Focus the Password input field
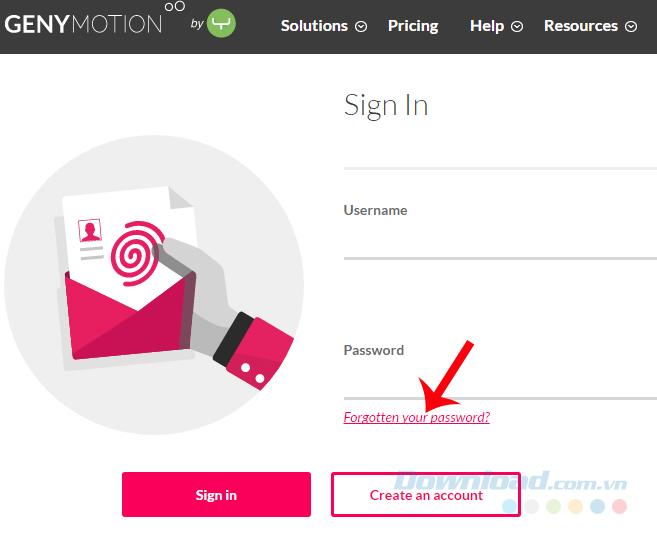The height and width of the screenshot is (538, 657). click(x=500, y=380)
